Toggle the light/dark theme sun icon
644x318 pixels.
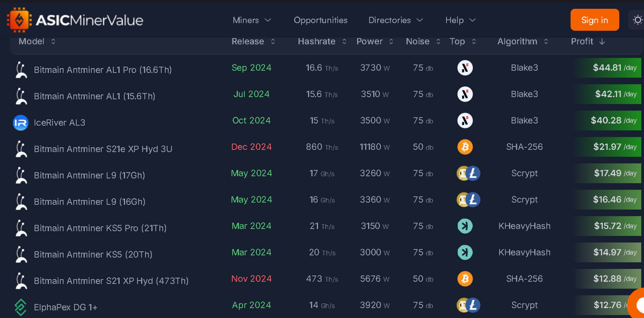(637, 20)
